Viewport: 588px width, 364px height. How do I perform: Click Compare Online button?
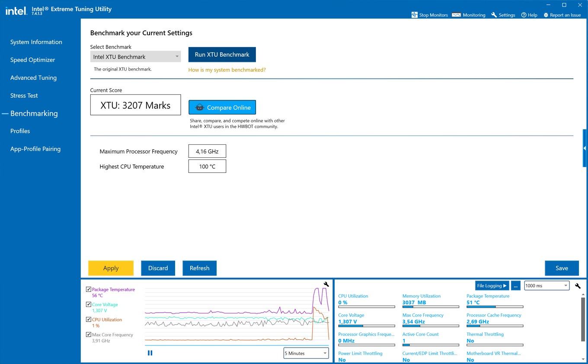tap(222, 107)
